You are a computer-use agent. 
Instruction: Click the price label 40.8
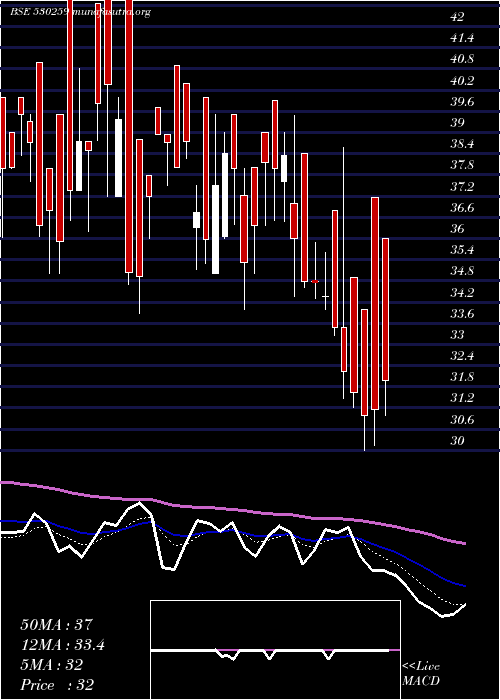[462, 59]
